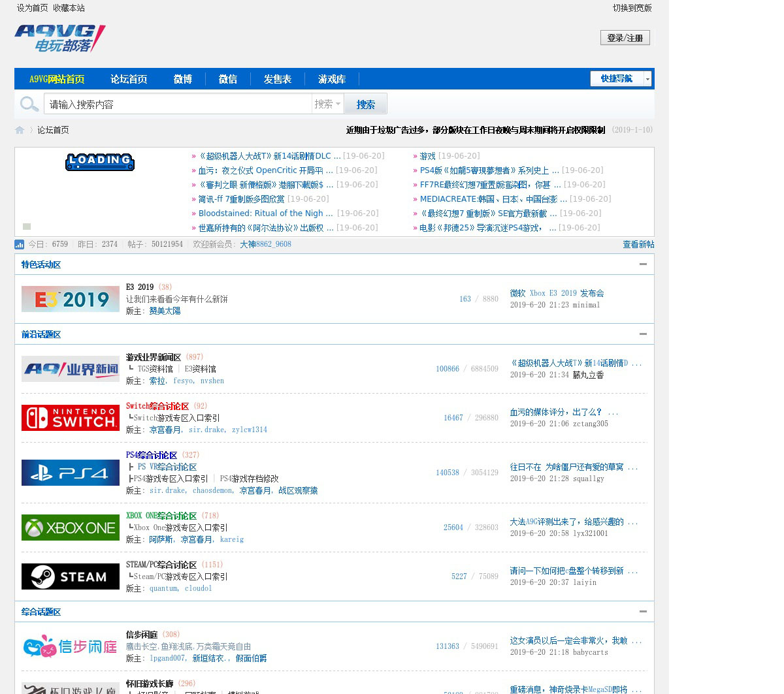Open the PS4综合讨论区 forum title
Viewport: 784px width, 694px height.
tap(152, 455)
